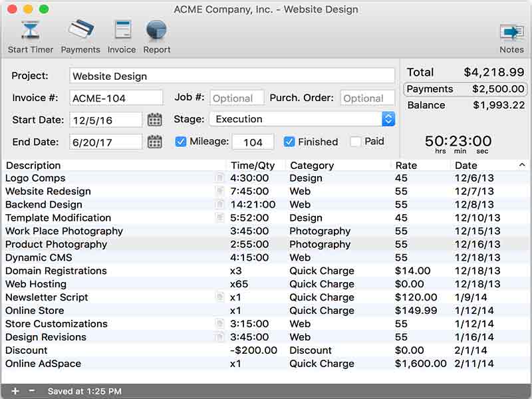
Task: Open the End Date calendar picker
Action: [154, 142]
